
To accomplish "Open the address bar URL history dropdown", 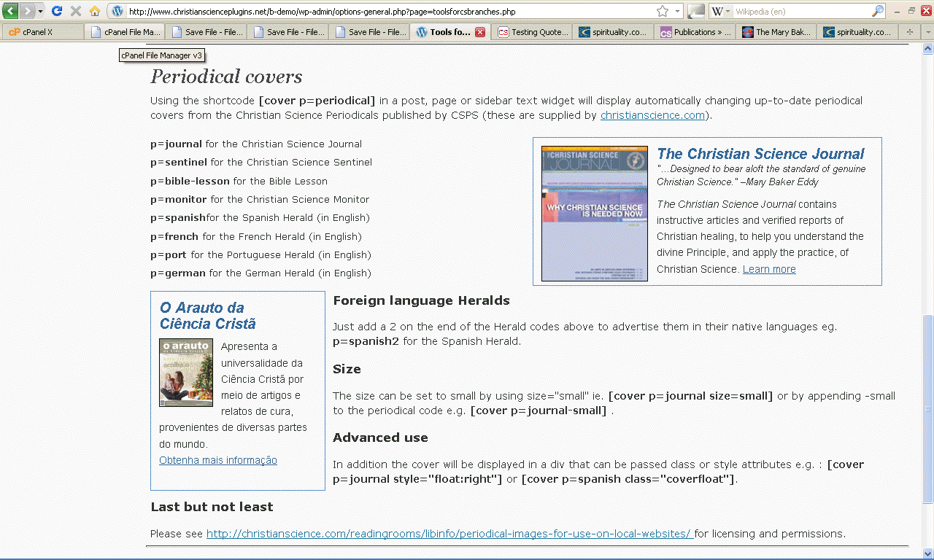I will pos(678,12).
